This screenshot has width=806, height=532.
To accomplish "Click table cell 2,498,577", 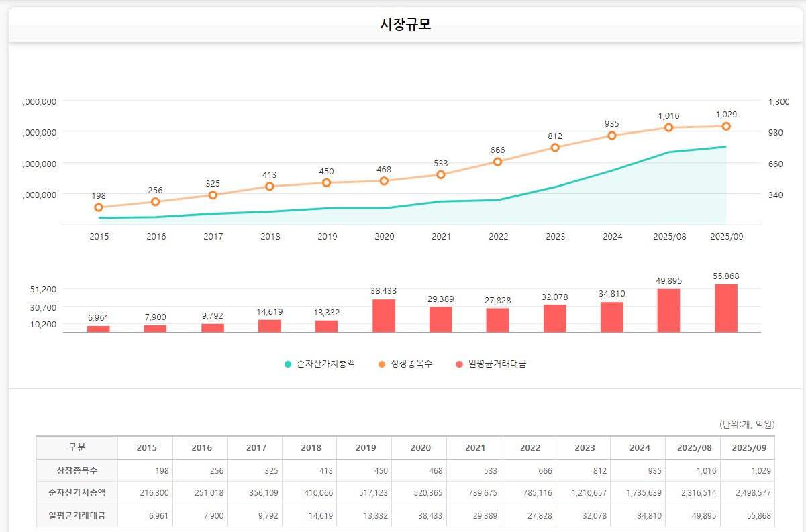I will [748, 493].
